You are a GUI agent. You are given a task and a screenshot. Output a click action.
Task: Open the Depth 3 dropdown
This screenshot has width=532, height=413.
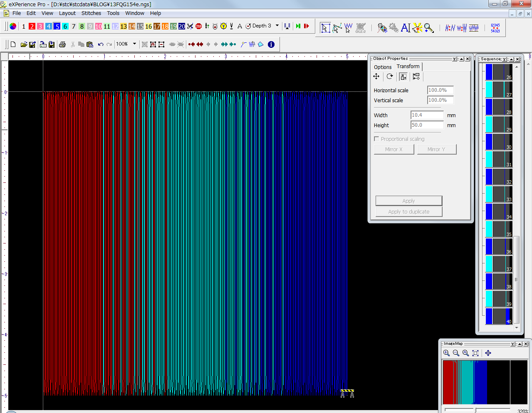point(277,26)
